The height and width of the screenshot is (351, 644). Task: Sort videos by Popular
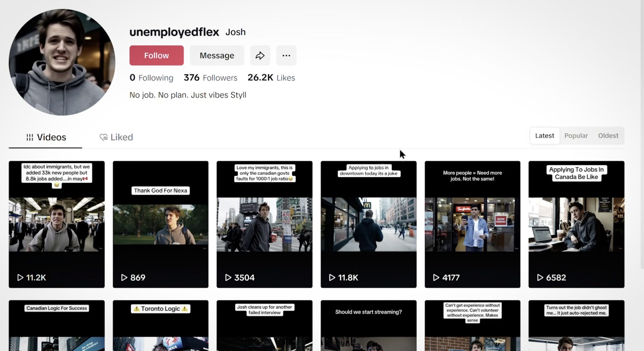click(x=576, y=136)
